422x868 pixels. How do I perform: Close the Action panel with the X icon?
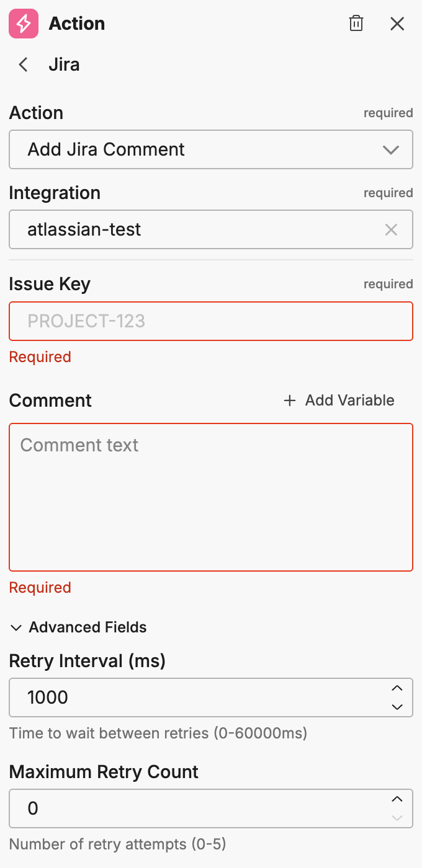pos(397,24)
